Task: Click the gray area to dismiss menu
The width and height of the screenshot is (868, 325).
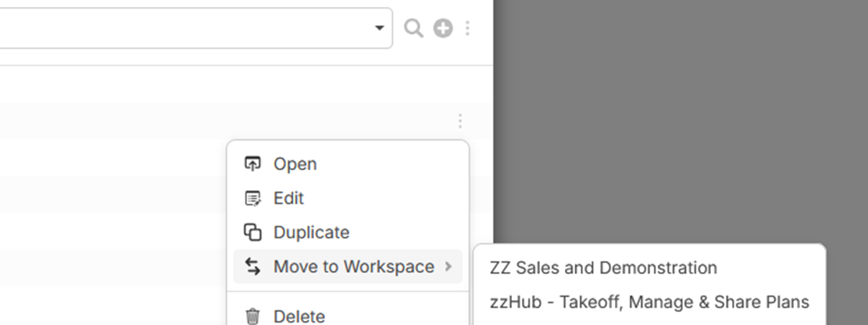Action: pyautogui.click(x=680, y=117)
